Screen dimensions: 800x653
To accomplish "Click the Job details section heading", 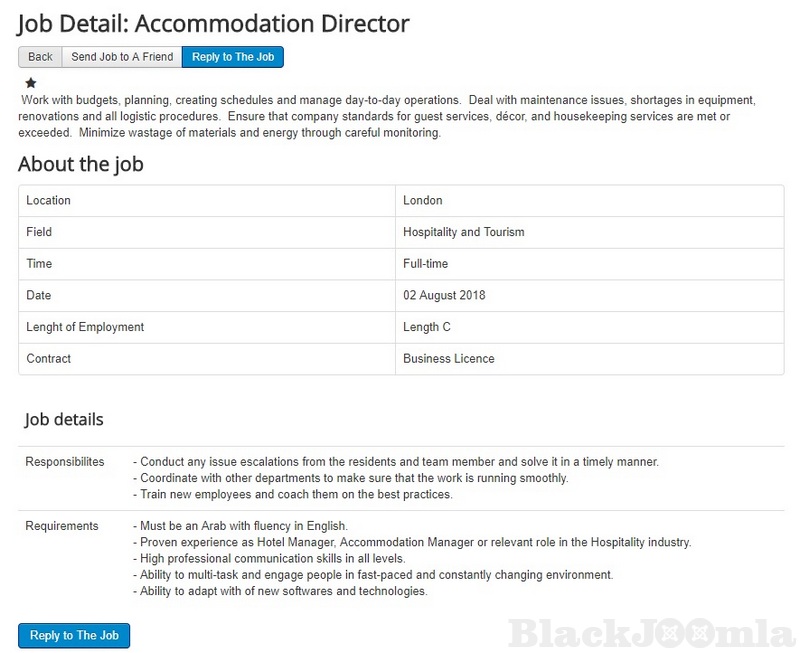I will click(64, 420).
